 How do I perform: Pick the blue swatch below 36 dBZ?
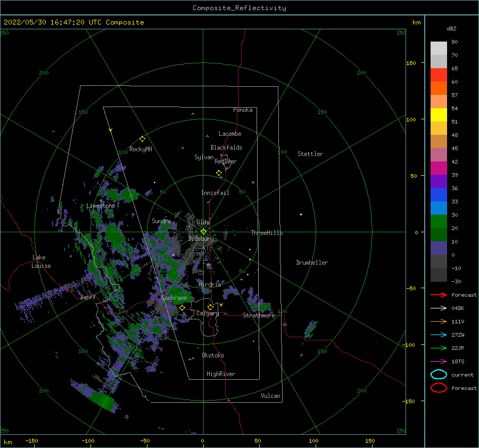[439, 195]
